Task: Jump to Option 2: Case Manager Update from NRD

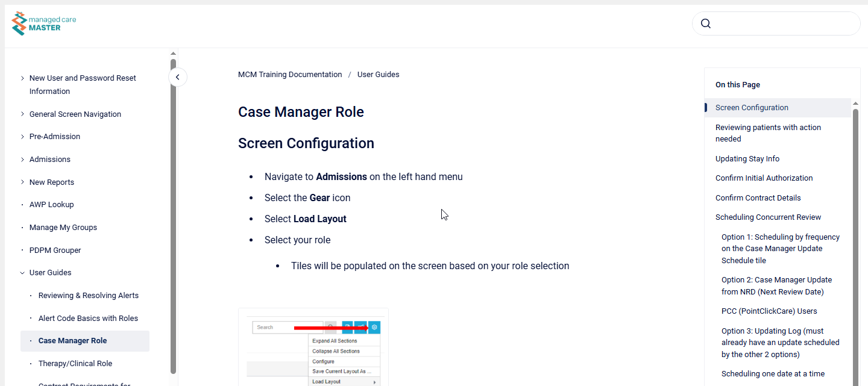Action: pos(776,286)
